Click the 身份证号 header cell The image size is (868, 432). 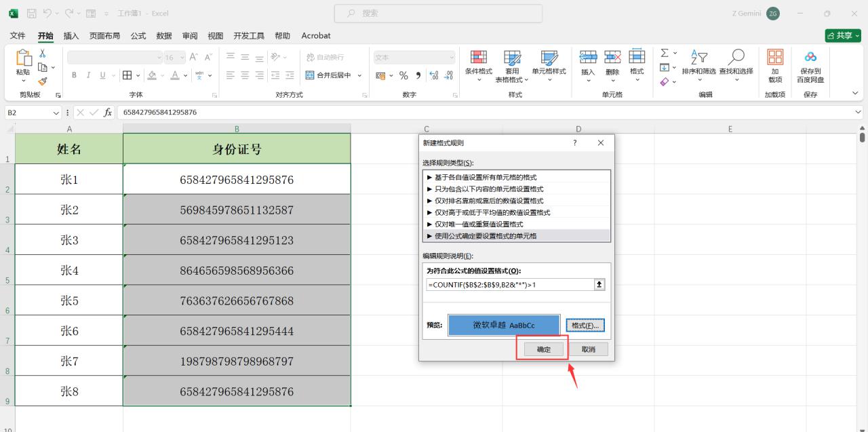pyautogui.click(x=237, y=149)
